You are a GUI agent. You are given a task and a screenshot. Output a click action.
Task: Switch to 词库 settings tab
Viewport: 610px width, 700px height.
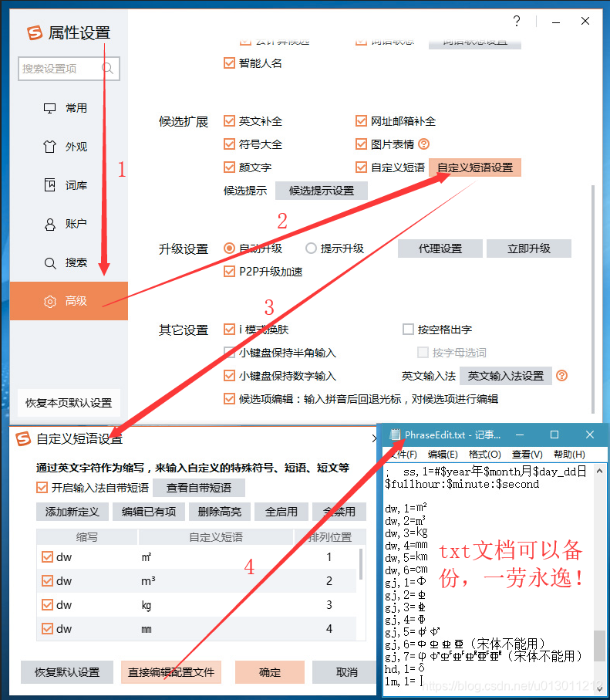click(x=69, y=184)
